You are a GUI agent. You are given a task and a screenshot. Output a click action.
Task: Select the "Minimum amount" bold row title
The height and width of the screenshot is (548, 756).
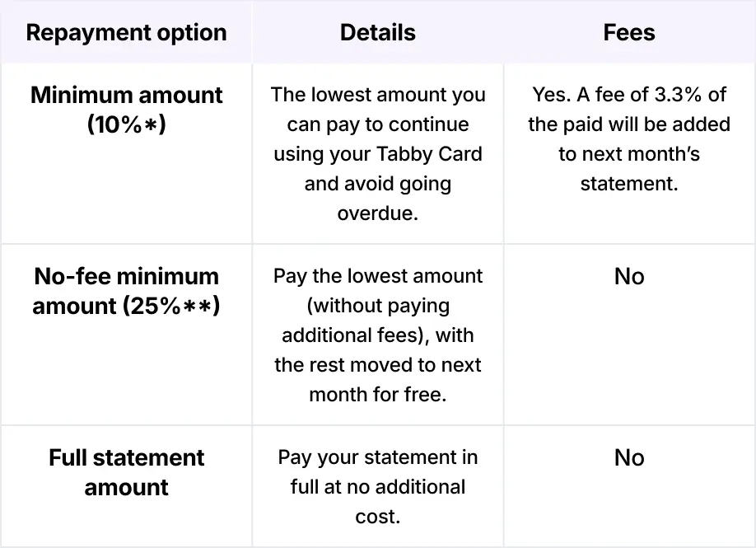126,95
